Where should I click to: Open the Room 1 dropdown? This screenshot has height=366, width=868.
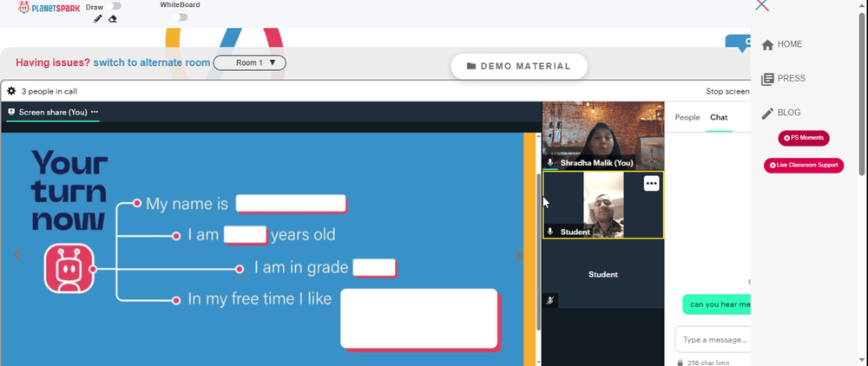point(250,63)
